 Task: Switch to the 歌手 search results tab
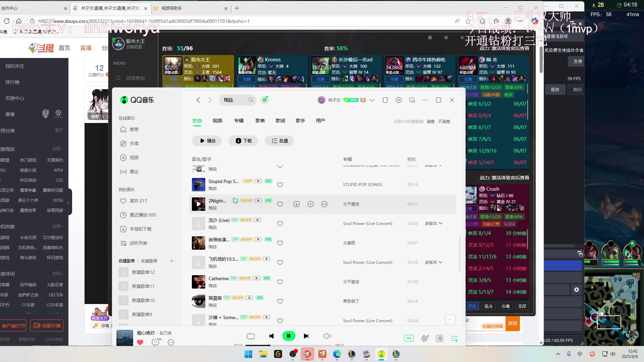(x=301, y=121)
